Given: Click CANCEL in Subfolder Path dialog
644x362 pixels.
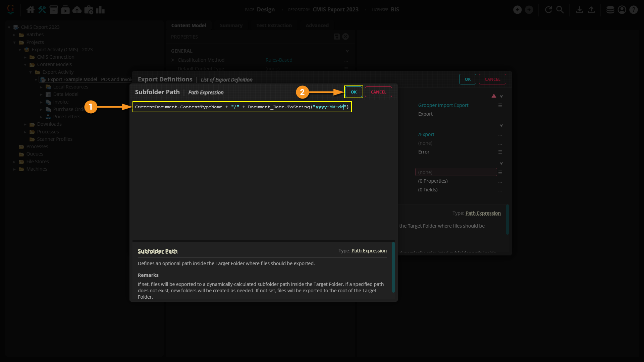Looking at the screenshot, I should tap(378, 92).
